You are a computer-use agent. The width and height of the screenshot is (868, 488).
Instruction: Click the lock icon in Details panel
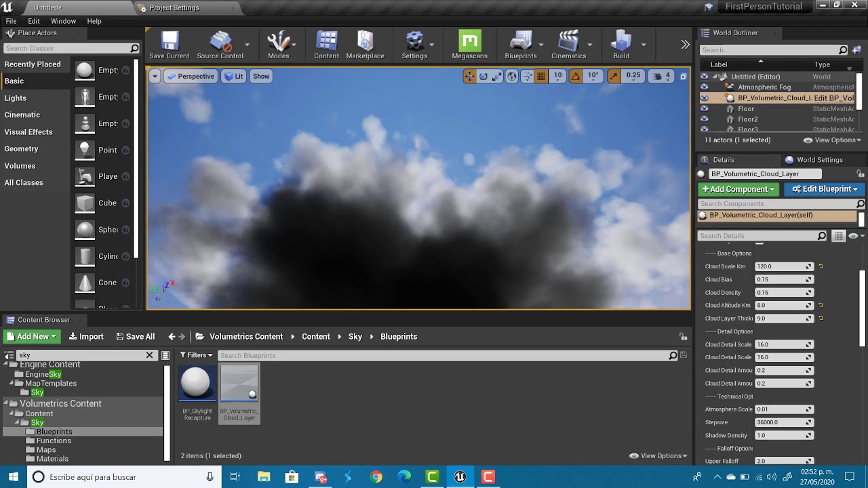pyautogui.click(x=861, y=174)
